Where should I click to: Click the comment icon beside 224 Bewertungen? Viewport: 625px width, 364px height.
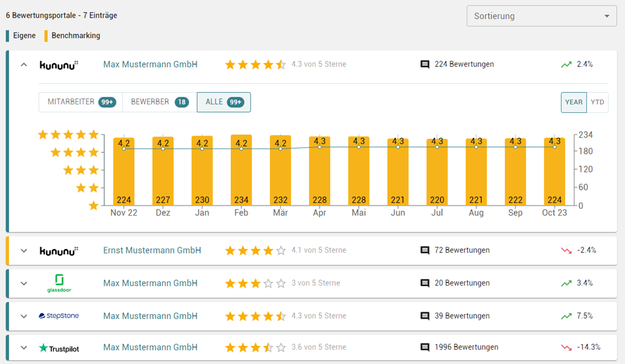pos(425,65)
